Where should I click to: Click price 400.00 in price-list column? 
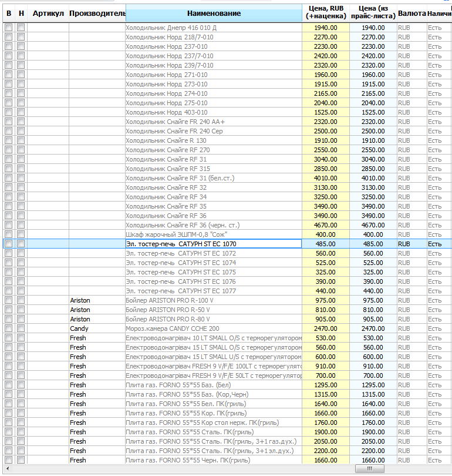click(x=373, y=234)
